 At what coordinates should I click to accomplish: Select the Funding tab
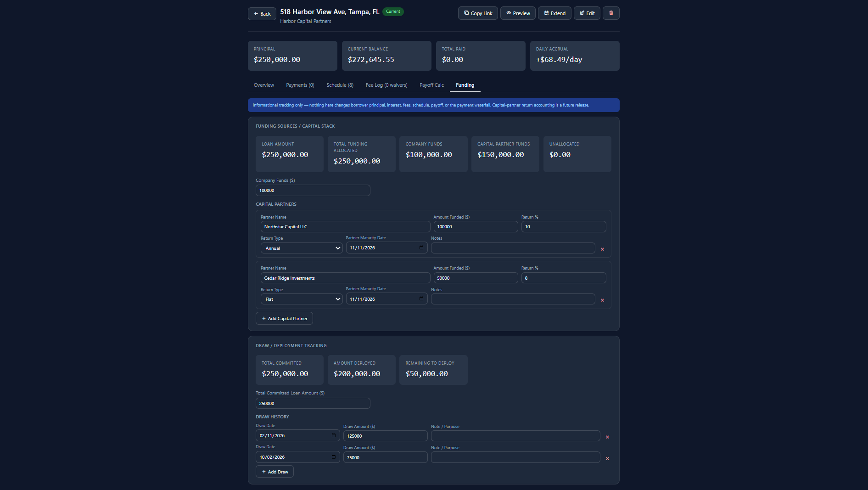(465, 85)
